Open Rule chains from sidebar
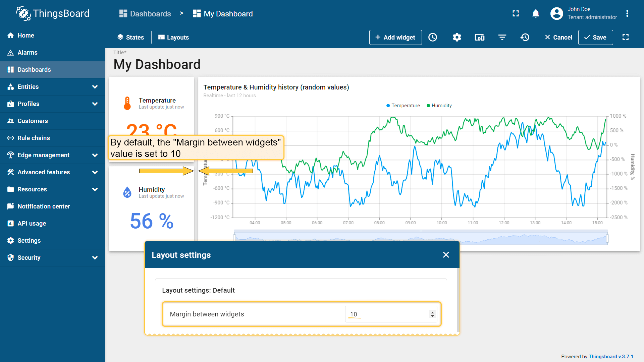Image resolution: width=644 pixels, height=362 pixels. coord(34,138)
